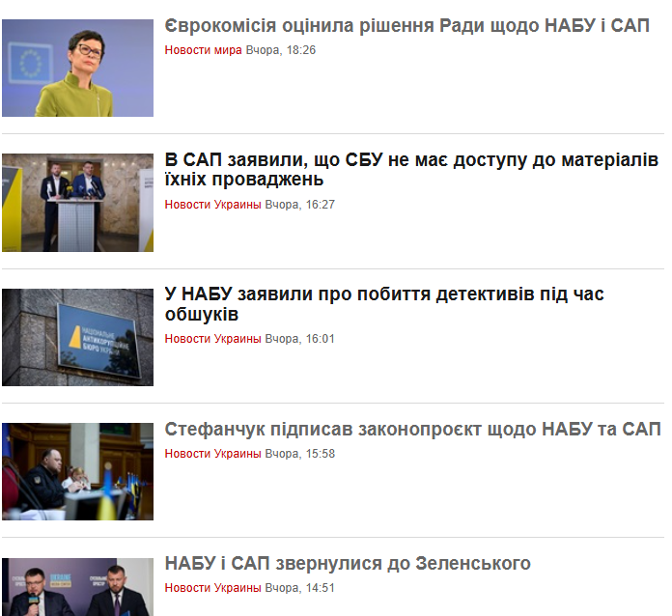Open headline about Єврокомісія and НАБУ decision
Image resolution: width=672 pixels, height=616 pixels.
tap(406, 26)
